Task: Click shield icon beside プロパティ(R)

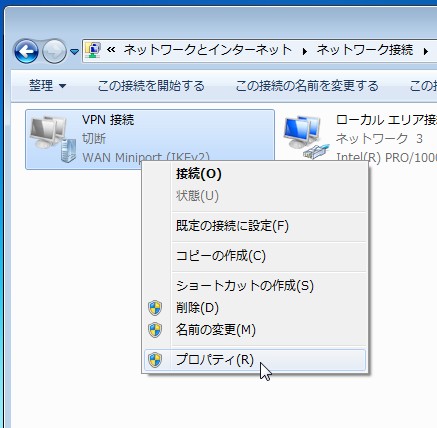Action: point(155,360)
